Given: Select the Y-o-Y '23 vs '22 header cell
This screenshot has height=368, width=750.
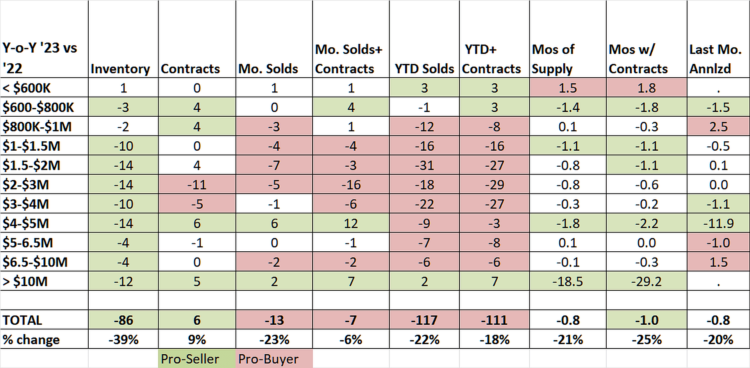Looking at the screenshot, I should (44, 58).
